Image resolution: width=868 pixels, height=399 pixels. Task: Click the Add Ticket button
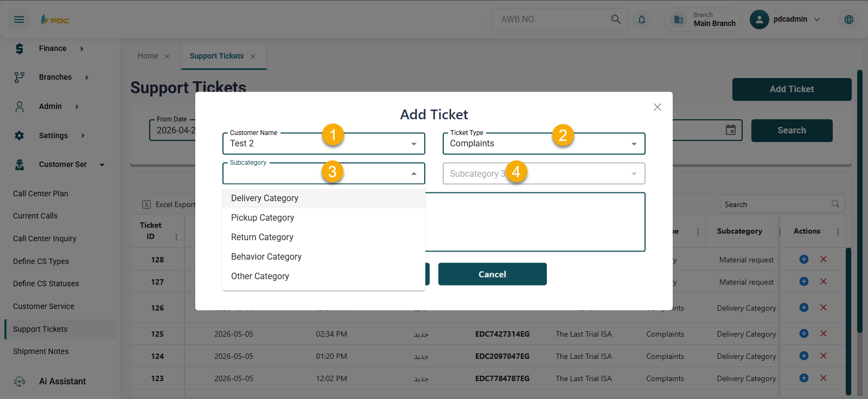click(x=792, y=89)
